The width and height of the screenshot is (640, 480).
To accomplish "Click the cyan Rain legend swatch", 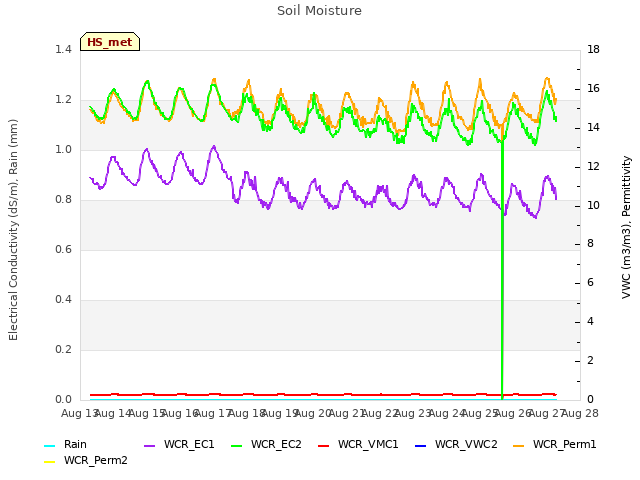I will pos(49,445).
